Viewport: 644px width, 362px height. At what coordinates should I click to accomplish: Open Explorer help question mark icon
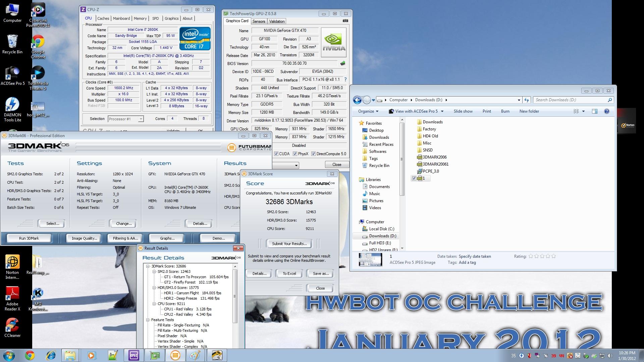pos(606,111)
